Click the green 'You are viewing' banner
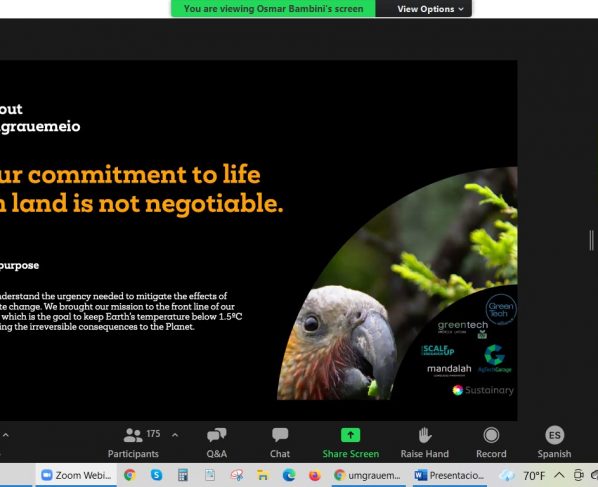The image size is (598, 487). [273, 9]
